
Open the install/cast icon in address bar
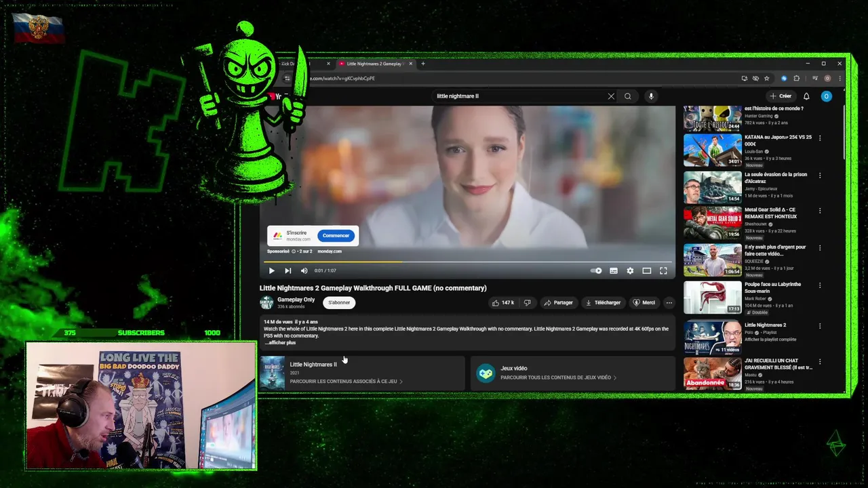pyautogui.click(x=745, y=79)
